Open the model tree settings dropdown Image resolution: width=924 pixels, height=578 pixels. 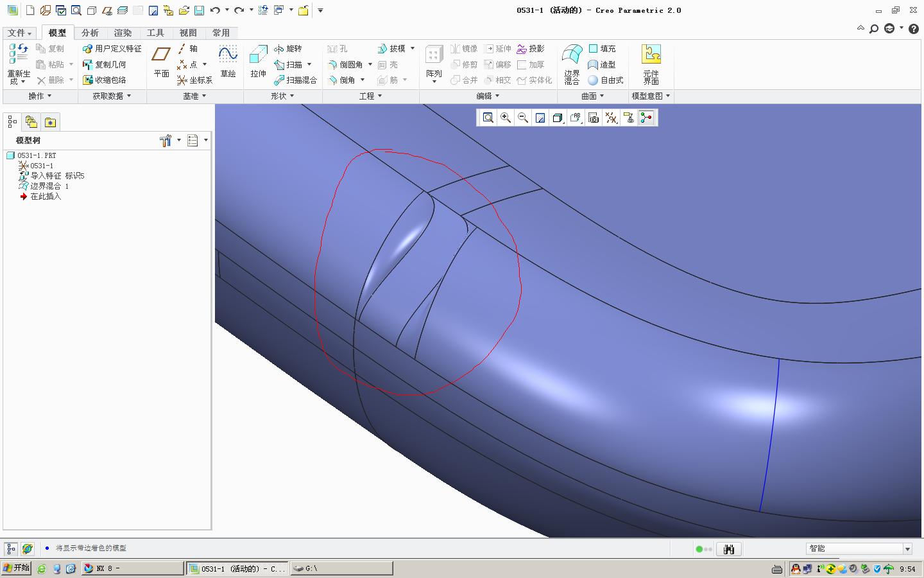169,141
